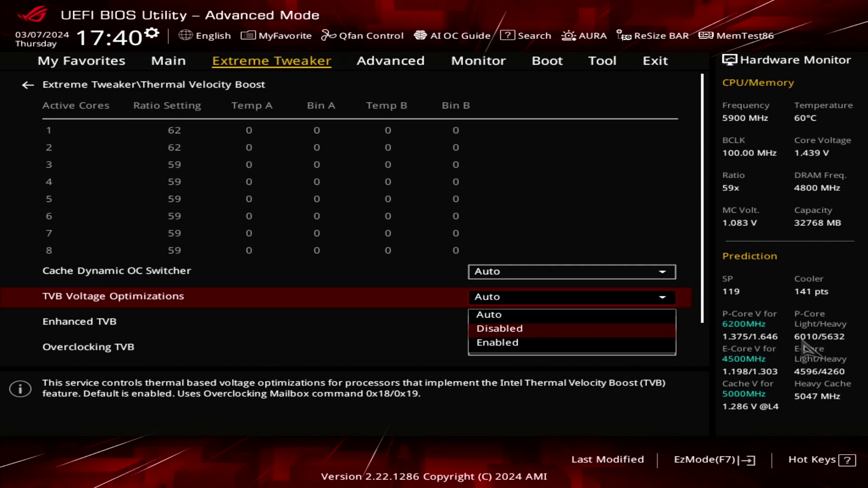Viewport: 868px width, 488px height.
Task: Launch the AI OC Guide
Action: (452, 35)
